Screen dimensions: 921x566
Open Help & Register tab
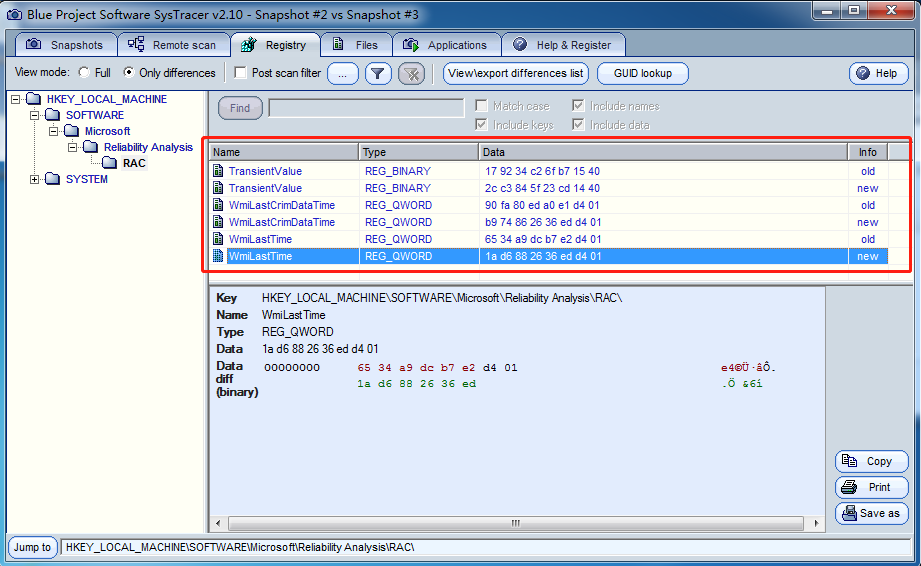(x=563, y=45)
